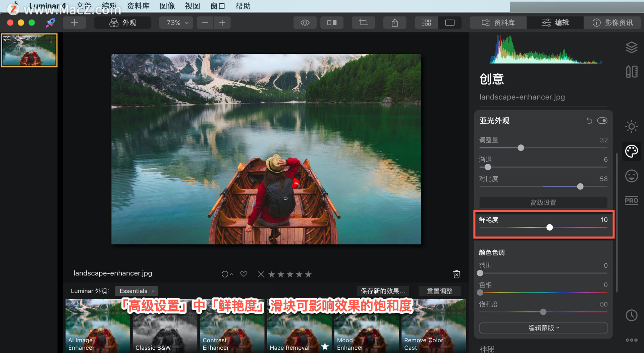Star the Haze Removal preset as favorite
The width and height of the screenshot is (644, 353).
point(324,347)
